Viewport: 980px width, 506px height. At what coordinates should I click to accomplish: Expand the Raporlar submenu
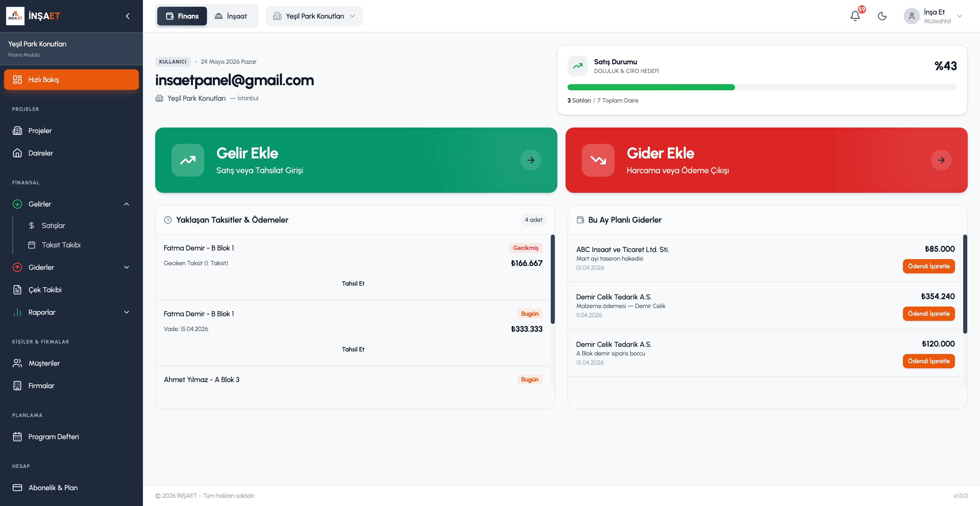click(126, 312)
